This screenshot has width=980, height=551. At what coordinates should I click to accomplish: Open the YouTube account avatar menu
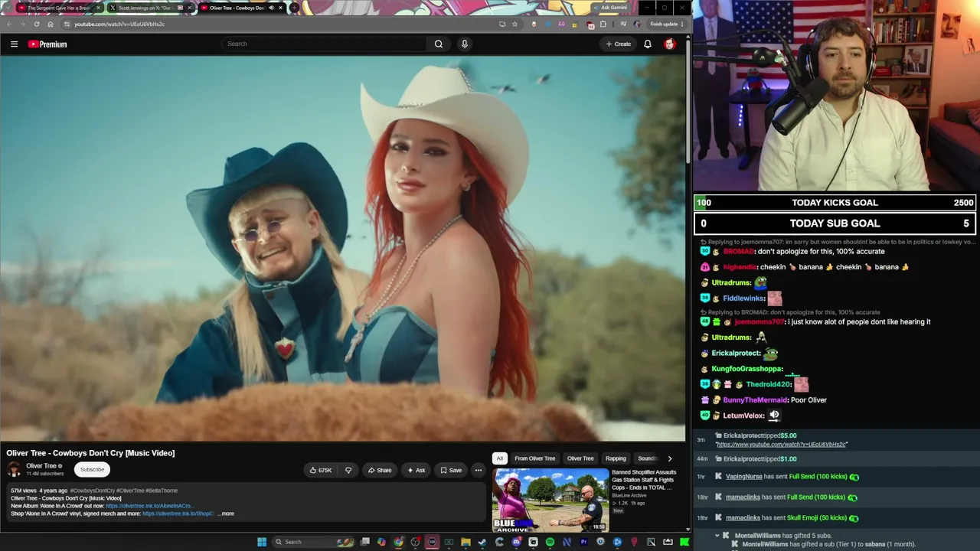click(x=670, y=44)
